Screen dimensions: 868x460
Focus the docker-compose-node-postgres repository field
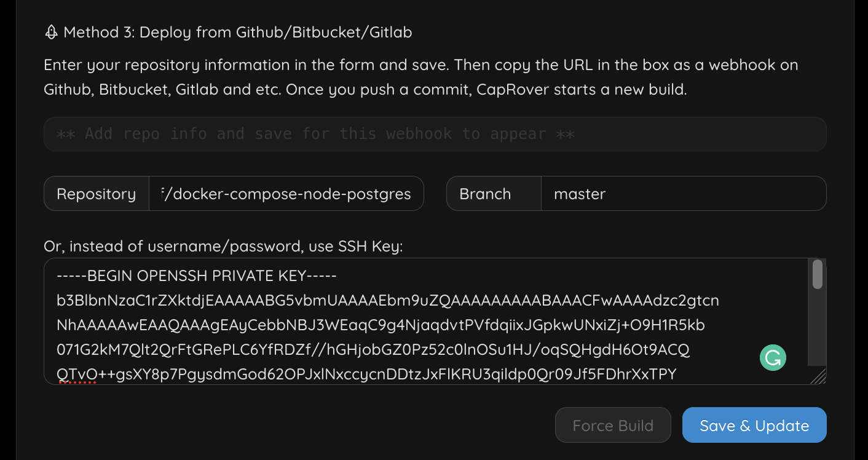[x=286, y=193]
